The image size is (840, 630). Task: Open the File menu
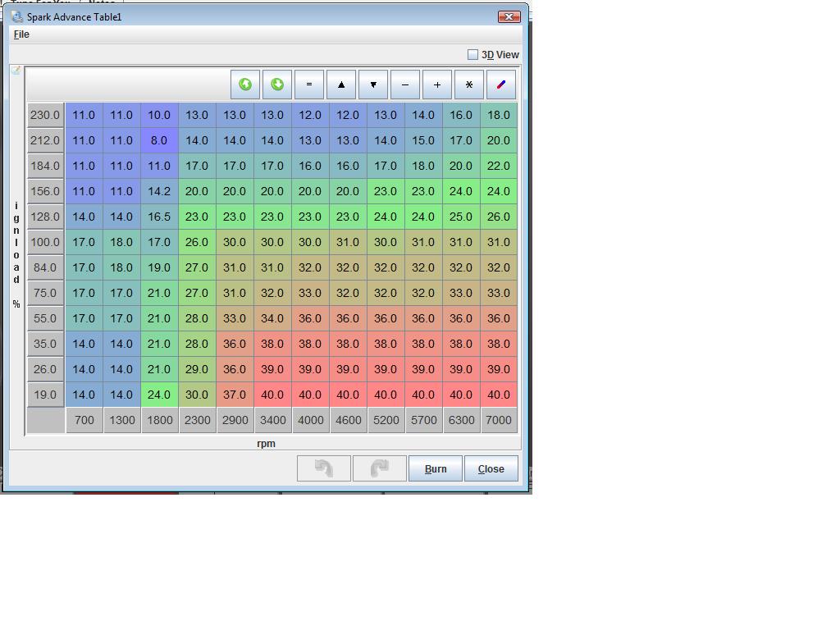(21, 34)
